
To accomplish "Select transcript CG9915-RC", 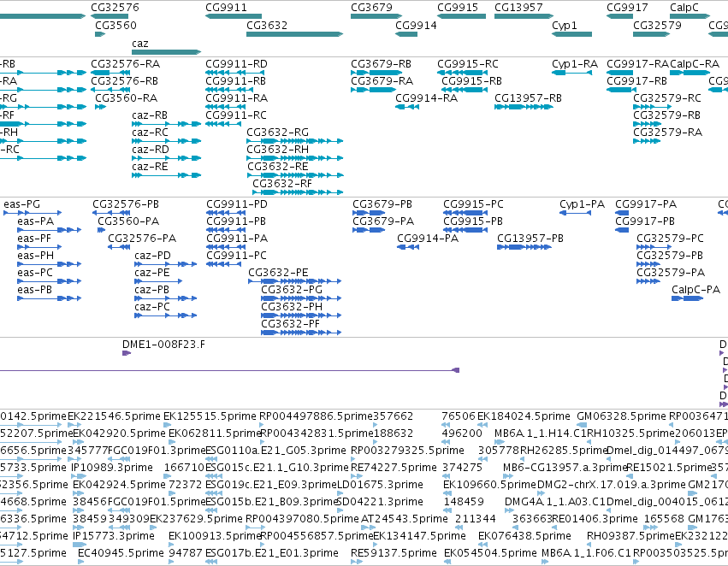I will [x=461, y=73].
